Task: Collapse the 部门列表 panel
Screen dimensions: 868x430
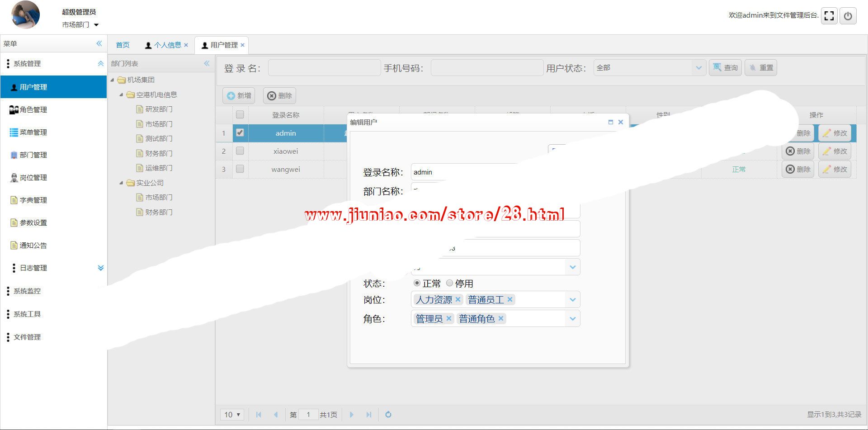Action: point(207,63)
